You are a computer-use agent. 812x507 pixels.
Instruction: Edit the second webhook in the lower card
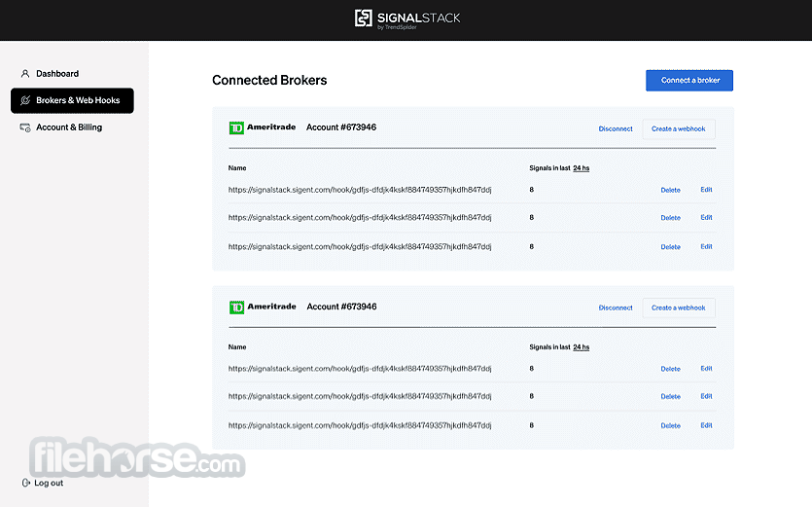706,395
